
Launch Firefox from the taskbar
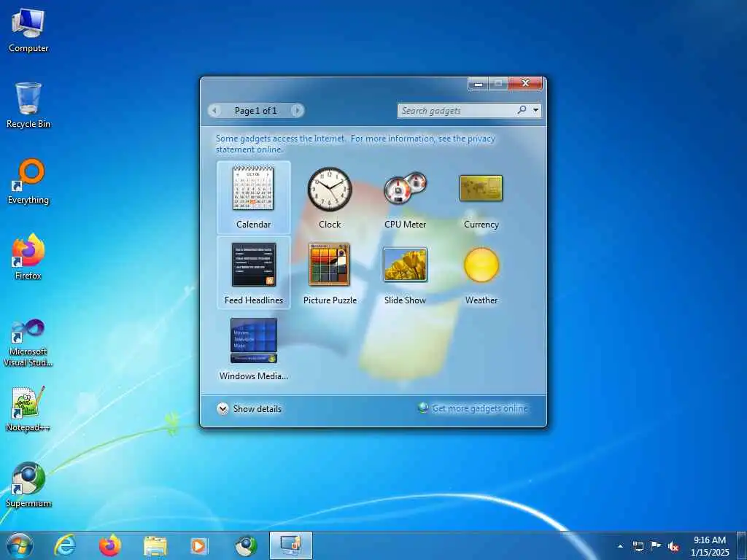pos(110,546)
